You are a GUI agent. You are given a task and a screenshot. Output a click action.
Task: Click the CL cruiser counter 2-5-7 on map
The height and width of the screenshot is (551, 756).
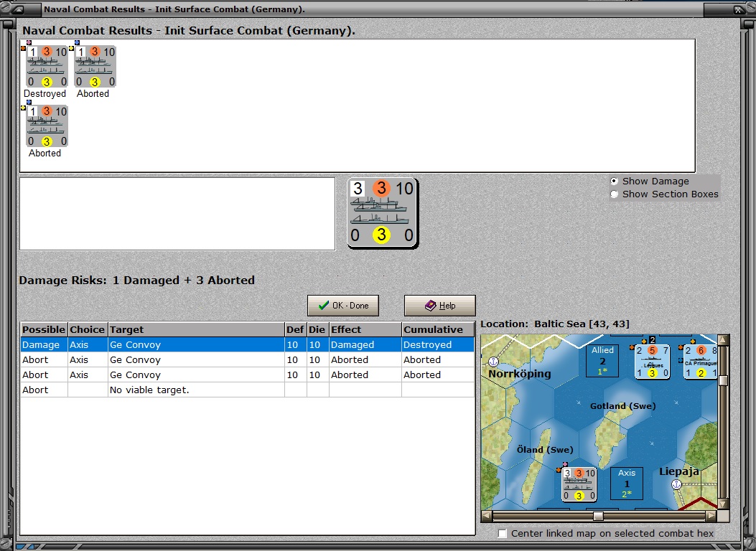point(653,361)
